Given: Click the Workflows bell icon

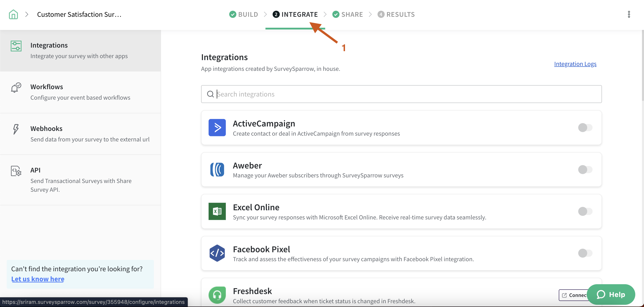Looking at the screenshot, I should click(x=16, y=87).
